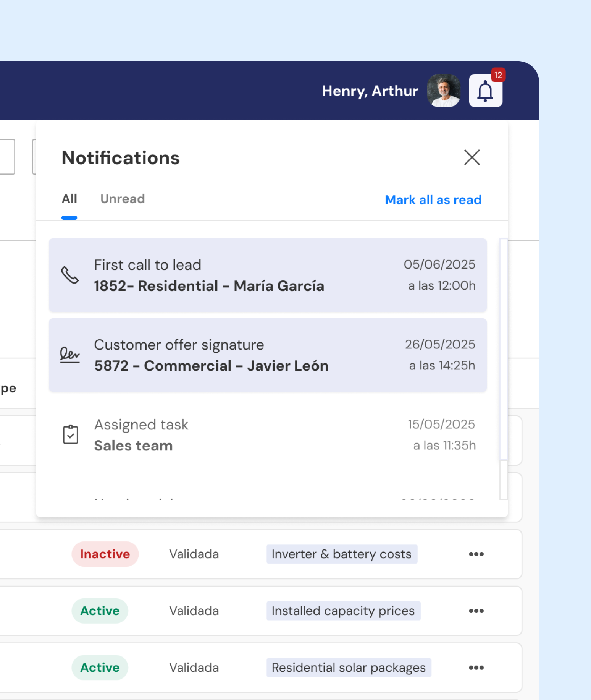Click the Residential solar packages tag
Viewport: 591px width, 700px height.
click(349, 668)
